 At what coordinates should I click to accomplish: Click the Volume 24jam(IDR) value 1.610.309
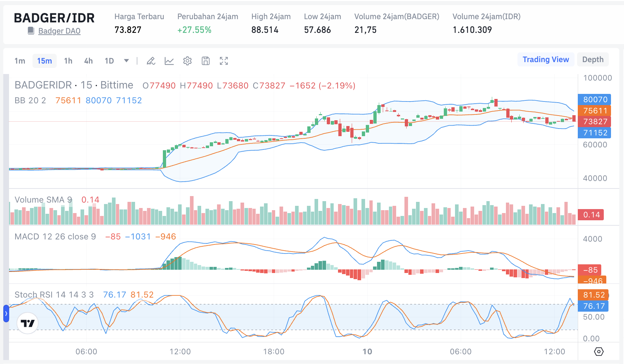click(472, 30)
